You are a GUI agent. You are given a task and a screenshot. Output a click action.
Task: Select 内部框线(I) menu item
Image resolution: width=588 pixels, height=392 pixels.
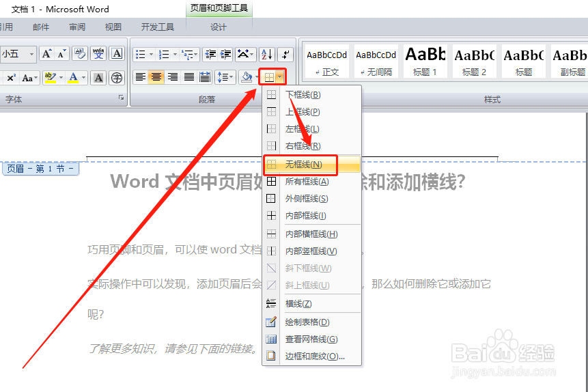click(x=311, y=216)
